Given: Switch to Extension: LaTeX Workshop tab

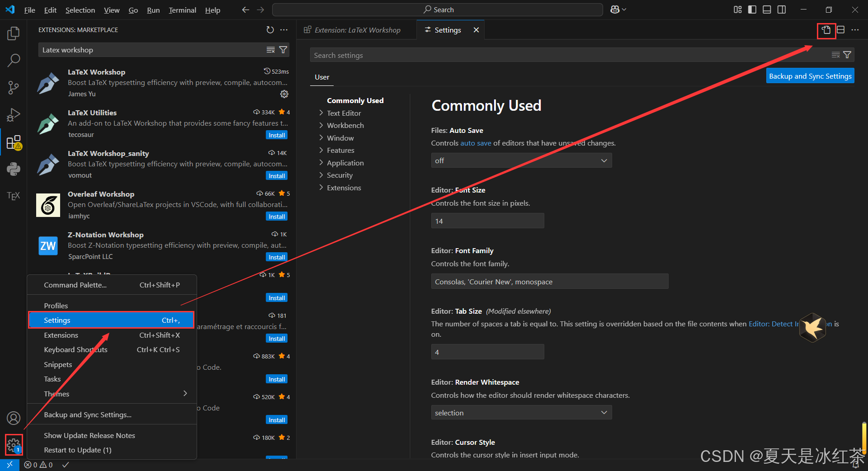Looking at the screenshot, I should [357, 30].
